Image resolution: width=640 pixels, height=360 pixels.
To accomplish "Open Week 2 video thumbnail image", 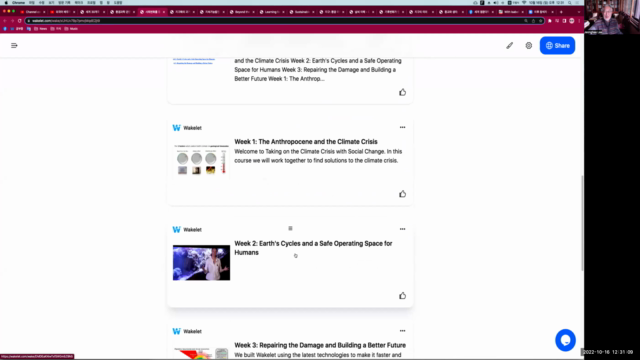I will 201,262.
